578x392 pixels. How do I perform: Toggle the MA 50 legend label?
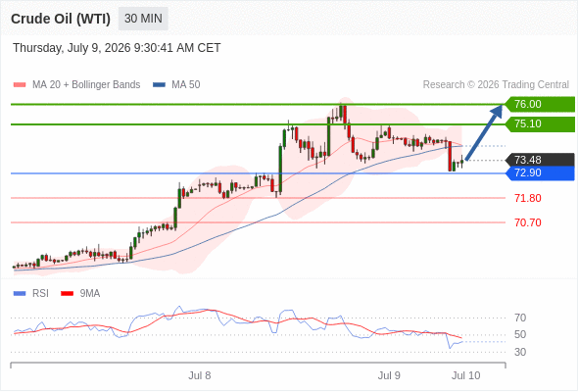(x=186, y=85)
